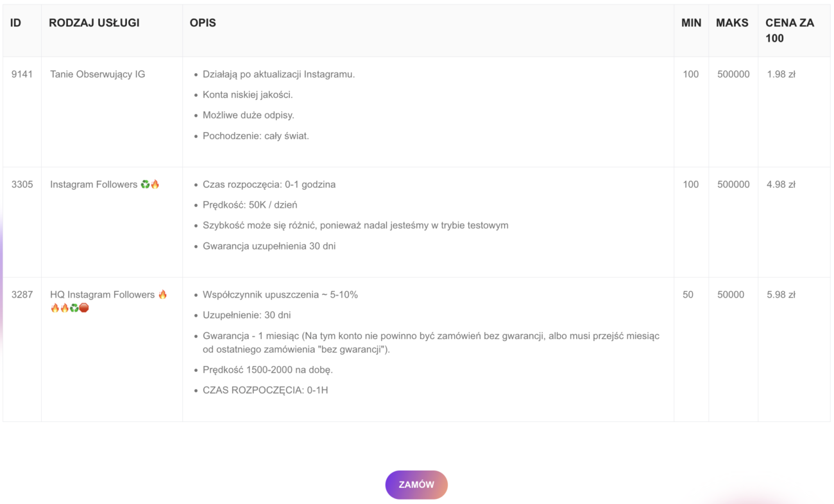
Task: Click the "OPIS" column header
Action: (x=203, y=23)
